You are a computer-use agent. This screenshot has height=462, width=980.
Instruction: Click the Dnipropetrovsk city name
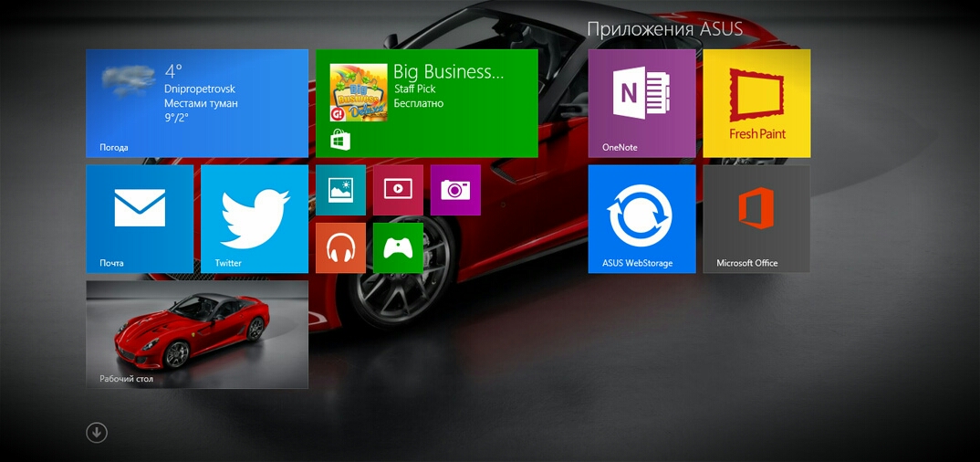[200, 89]
